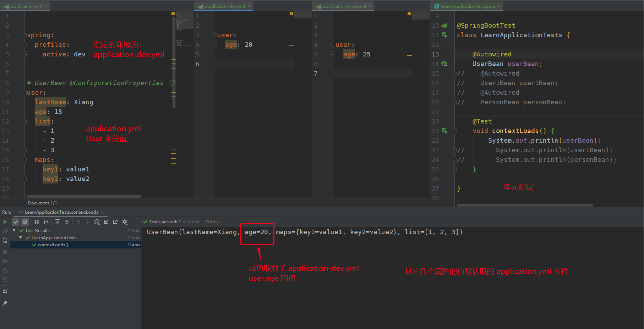Click Rerun Failed Tests icon in Run sidebar
This screenshot has width=644, height=329.
5,231
